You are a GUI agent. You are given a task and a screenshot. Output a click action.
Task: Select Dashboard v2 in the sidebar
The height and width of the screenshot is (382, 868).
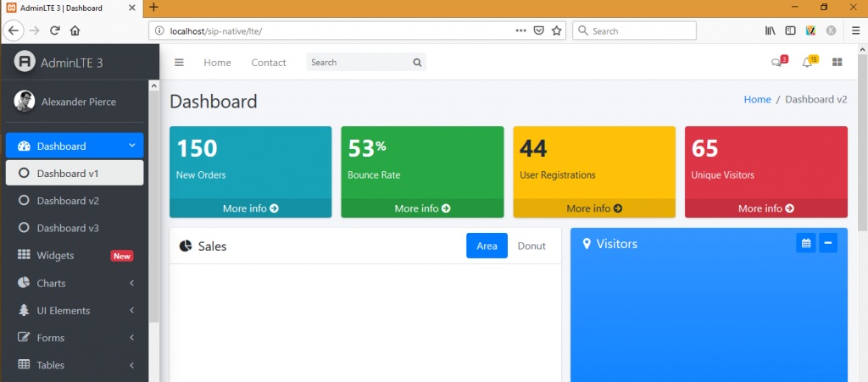[68, 201]
